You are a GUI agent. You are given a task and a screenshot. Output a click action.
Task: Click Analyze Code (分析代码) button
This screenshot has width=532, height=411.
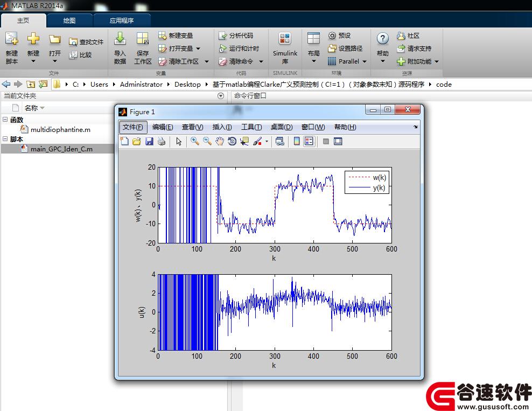tap(236, 36)
